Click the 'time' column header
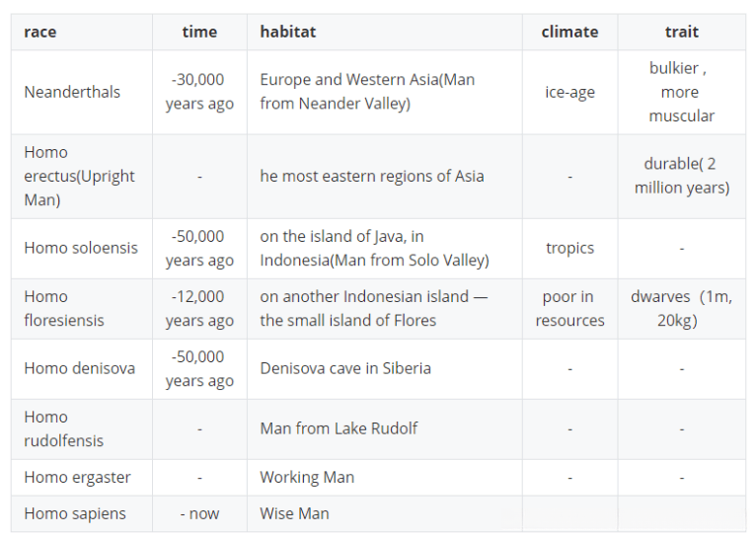Image resolution: width=756 pixels, height=539 pixels. [x=199, y=32]
